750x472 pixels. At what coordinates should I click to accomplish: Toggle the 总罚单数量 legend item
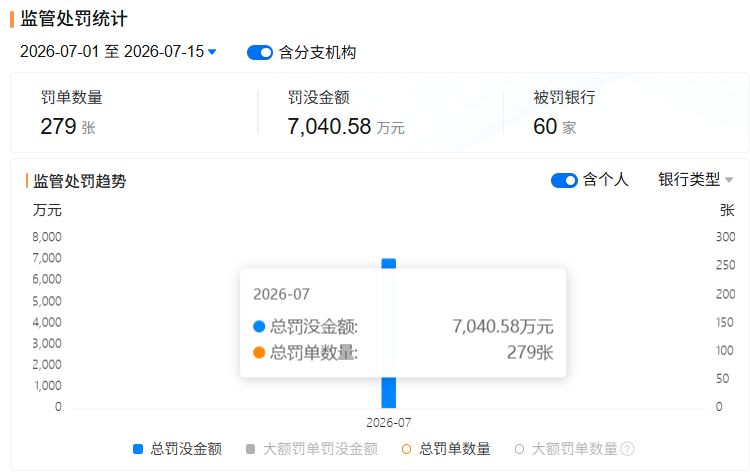[446, 449]
